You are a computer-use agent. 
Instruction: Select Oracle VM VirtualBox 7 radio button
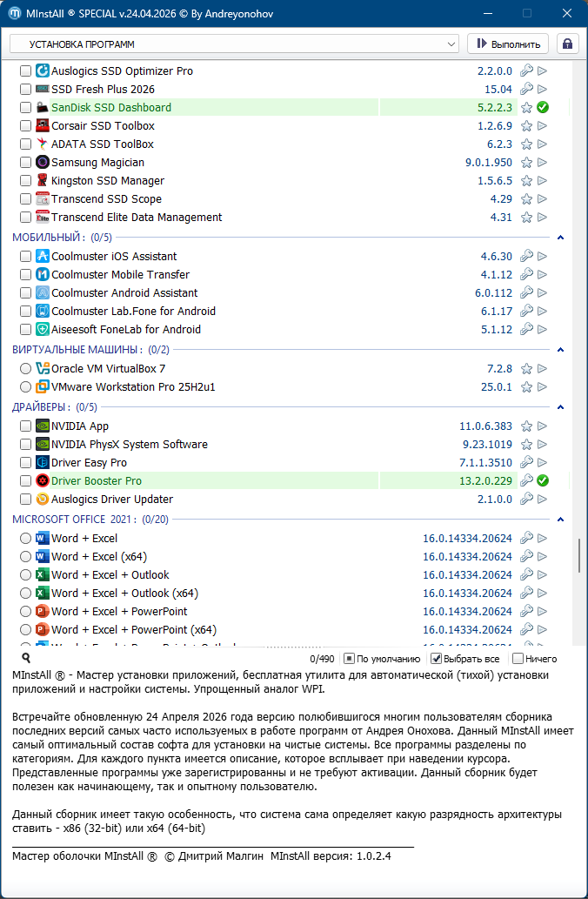(26, 369)
